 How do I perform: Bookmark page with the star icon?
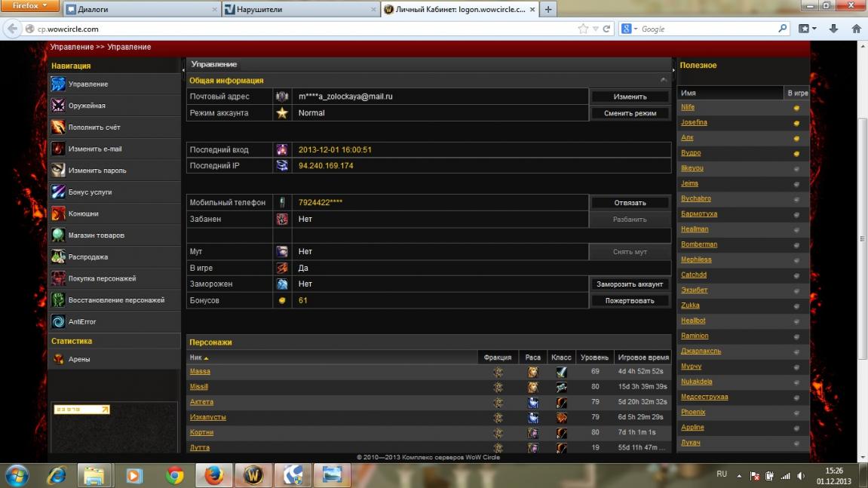tap(583, 29)
